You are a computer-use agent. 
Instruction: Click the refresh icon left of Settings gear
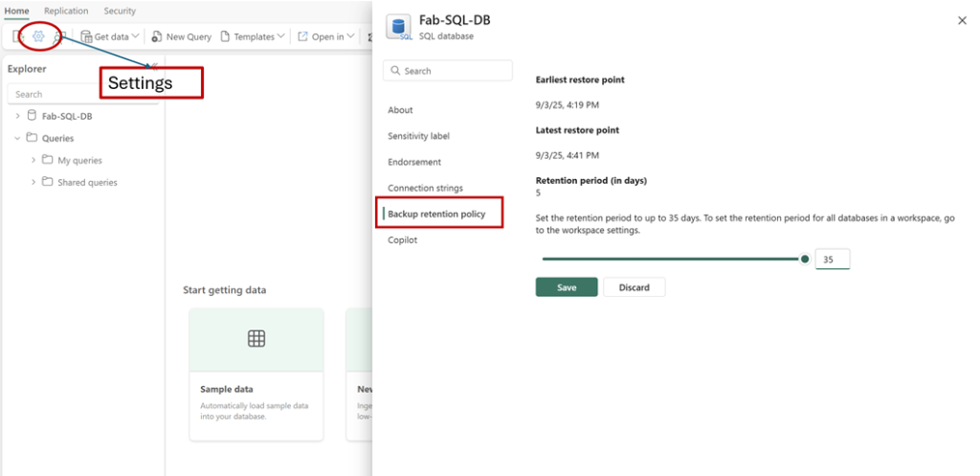coord(19,36)
